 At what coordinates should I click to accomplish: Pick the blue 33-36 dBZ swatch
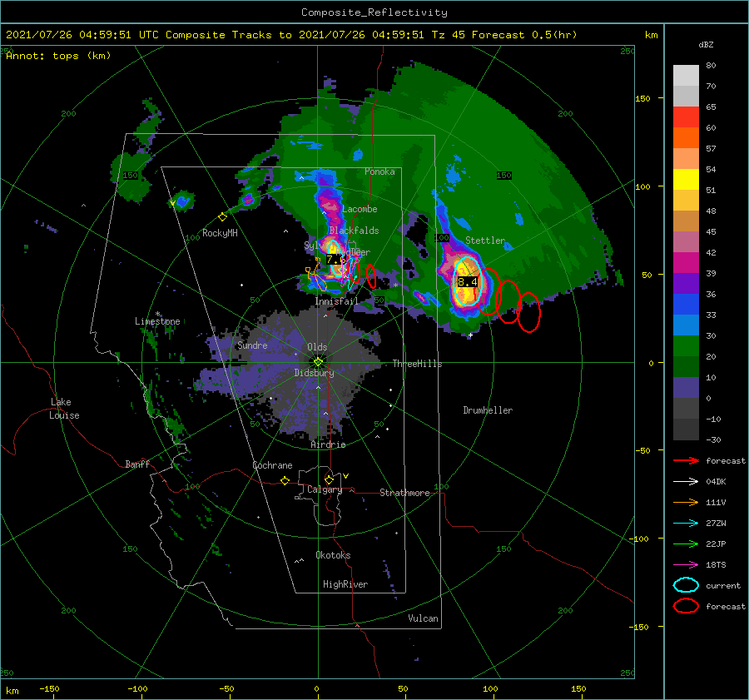[x=686, y=304]
